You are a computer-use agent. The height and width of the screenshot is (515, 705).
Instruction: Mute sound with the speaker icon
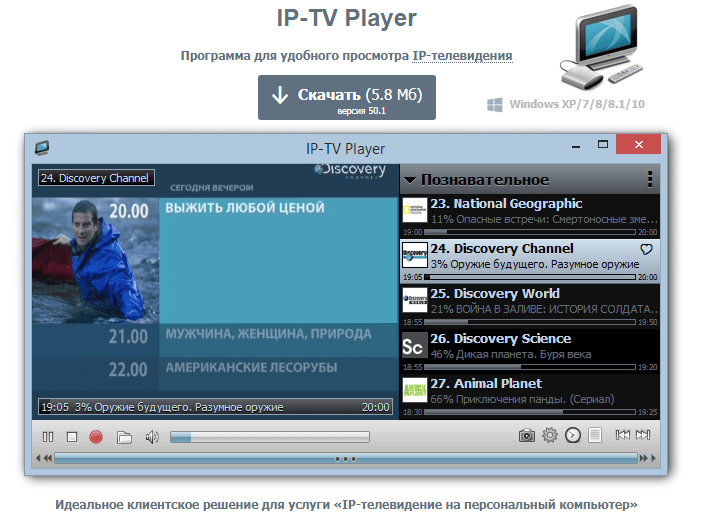point(152,437)
